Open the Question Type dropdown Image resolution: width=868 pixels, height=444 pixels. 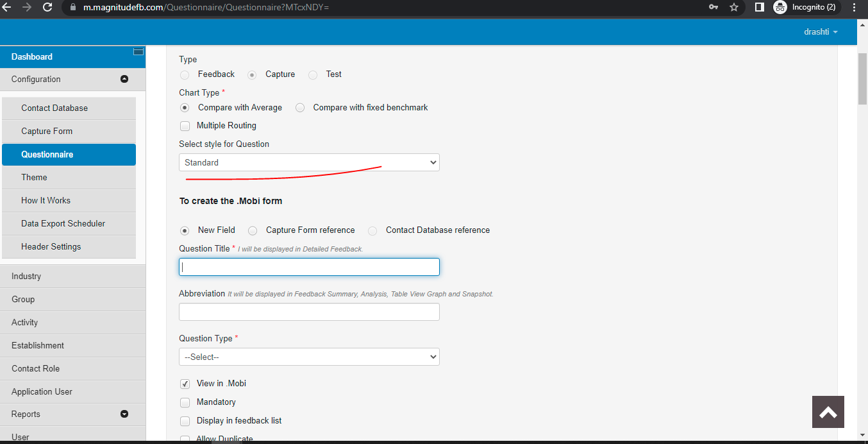309,357
